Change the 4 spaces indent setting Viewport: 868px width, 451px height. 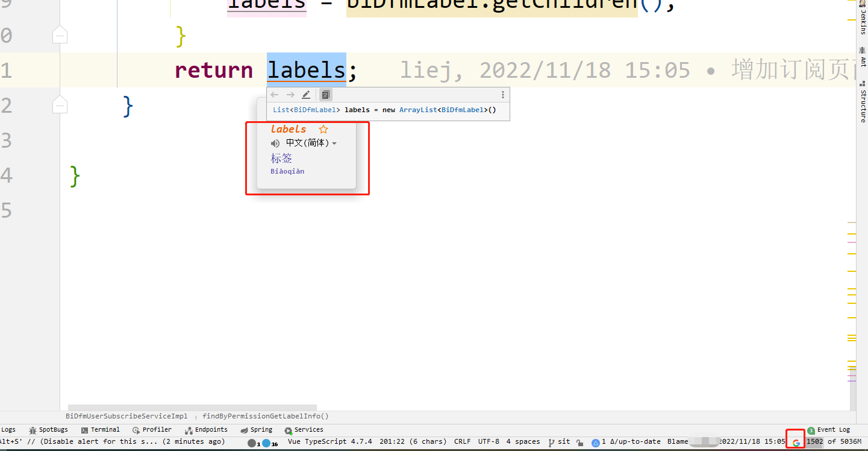pyautogui.click(x=523, y=442)
